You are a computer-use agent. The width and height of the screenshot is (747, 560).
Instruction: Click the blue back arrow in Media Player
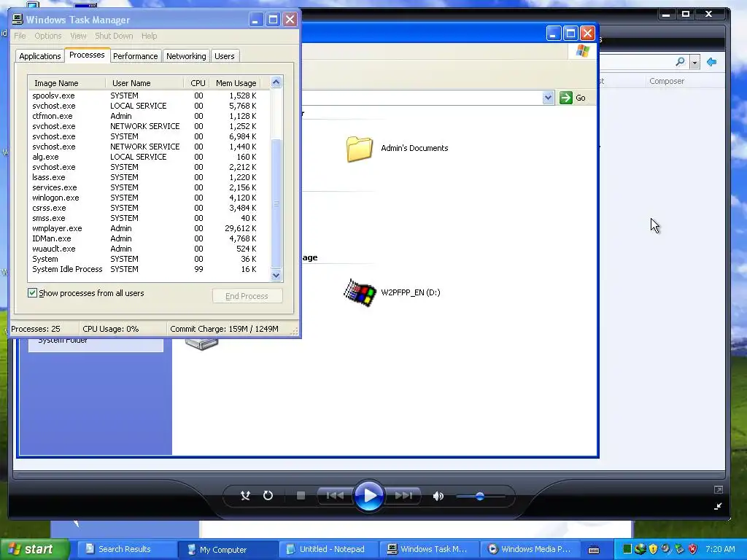click(x=712, y=62)
